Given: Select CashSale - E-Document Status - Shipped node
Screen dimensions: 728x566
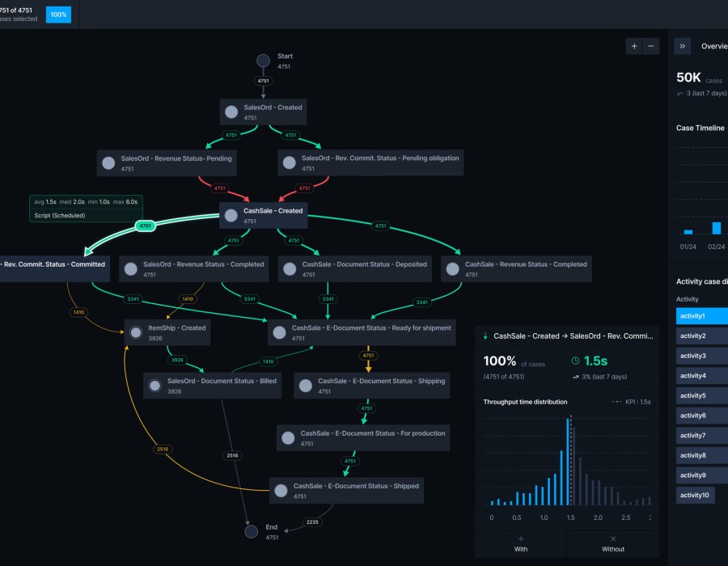Looking at the screenshot, I should [345, 490].
